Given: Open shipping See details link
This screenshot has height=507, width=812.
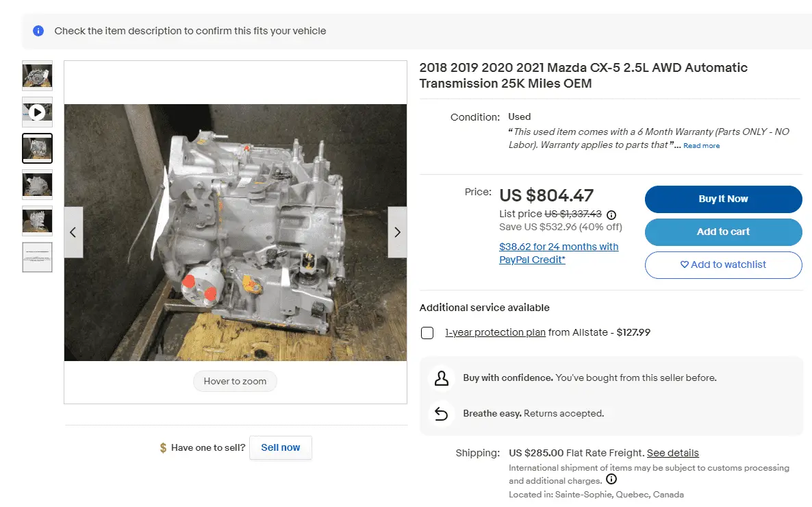Looking at the screenshot, I should [x=672, y=453].
